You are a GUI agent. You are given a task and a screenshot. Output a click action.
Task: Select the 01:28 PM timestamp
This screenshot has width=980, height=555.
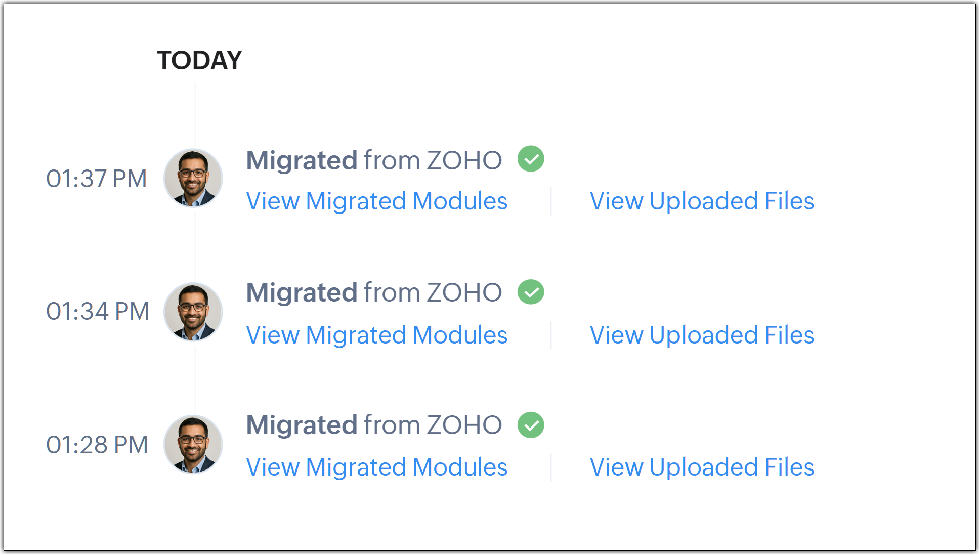97,445
